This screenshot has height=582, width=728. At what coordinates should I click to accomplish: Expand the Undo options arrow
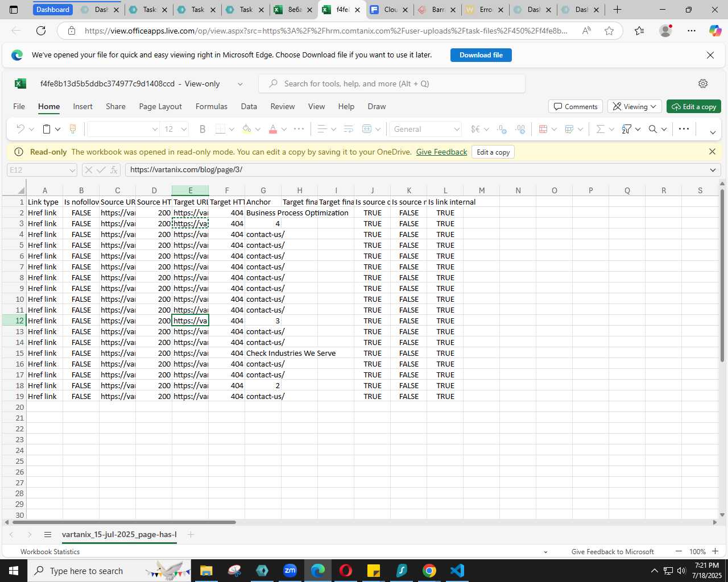pos(32,130)
